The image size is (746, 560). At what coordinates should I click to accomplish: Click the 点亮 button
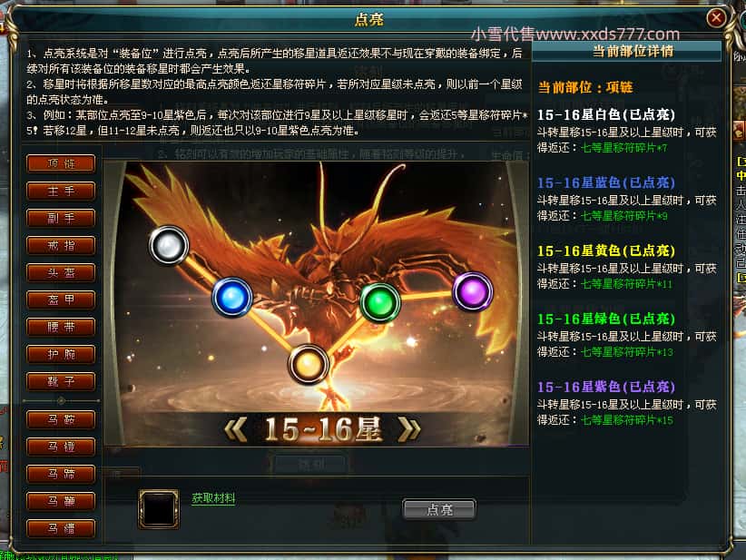pos(438,509)
